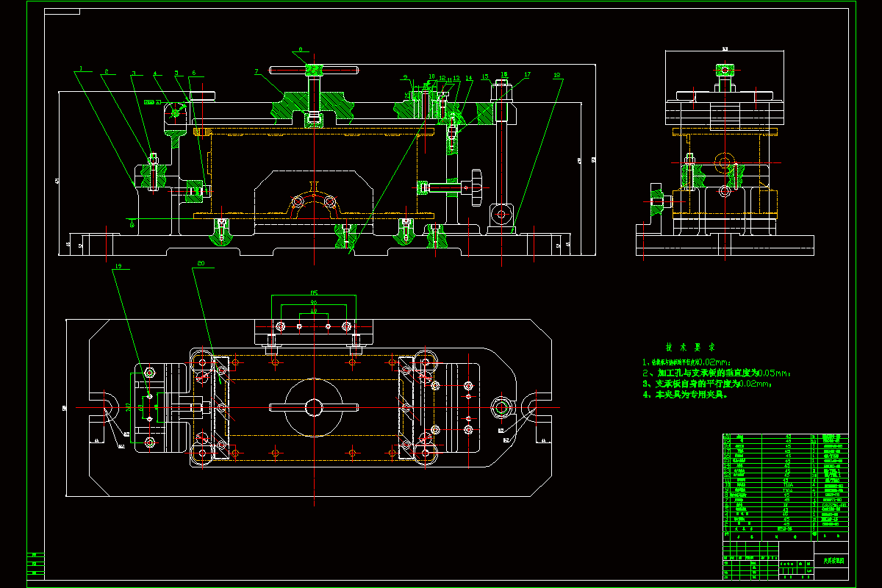Click part balloon number 7
This screenshot has width=882, height=588.
point(257,72)
